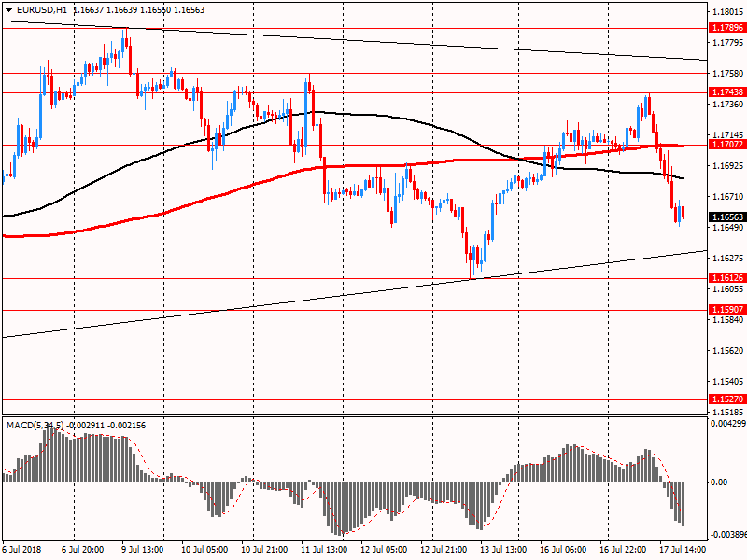Screen dimensions: 747x560
Task: Open the chart menu triangle beside EURUSD,H1
Action: [9, 10]
